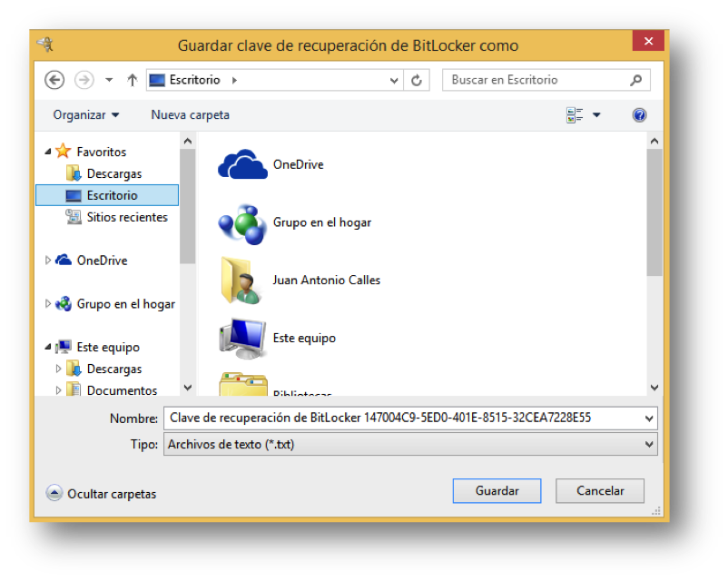728x581 pixels.
Task: Open the recent locations dropdown arrow
Action: 109,80
